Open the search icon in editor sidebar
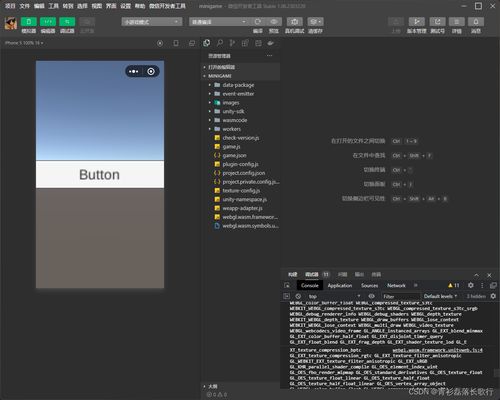The height and width of the screenshot is (400, 500). coord(220,43)
